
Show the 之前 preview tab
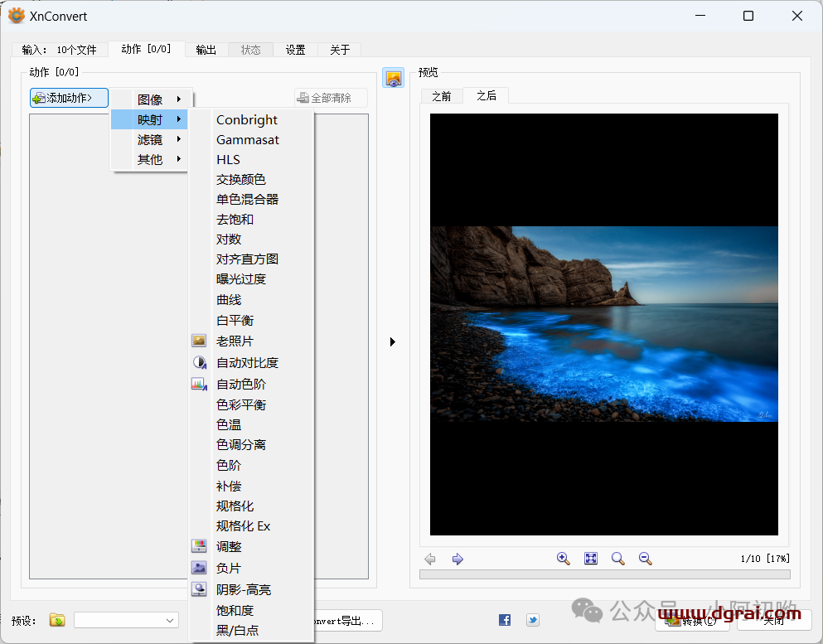(442, 96)
